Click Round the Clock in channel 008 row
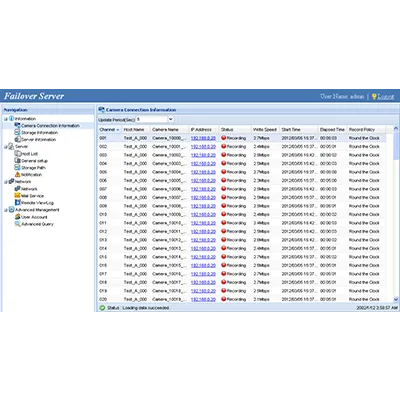Viewport: 400px width, 400px height. tap(364, 197)
